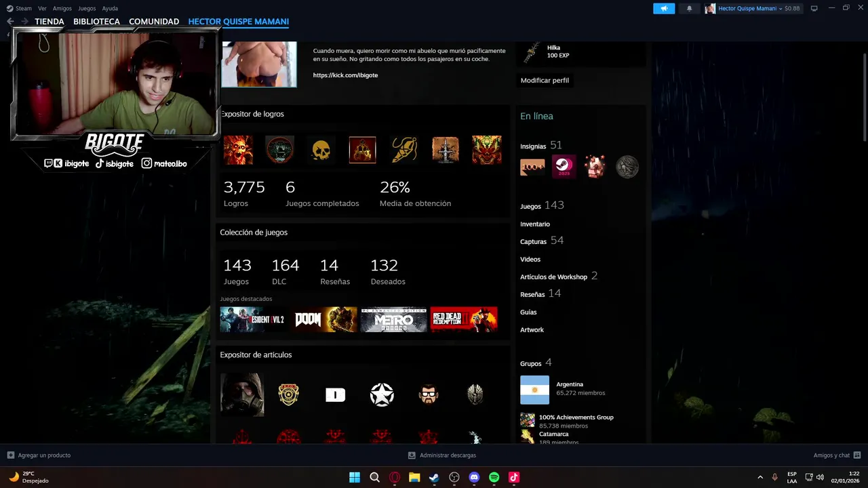Open the Juegos menu
868x488 pixels.
(87, 8)
